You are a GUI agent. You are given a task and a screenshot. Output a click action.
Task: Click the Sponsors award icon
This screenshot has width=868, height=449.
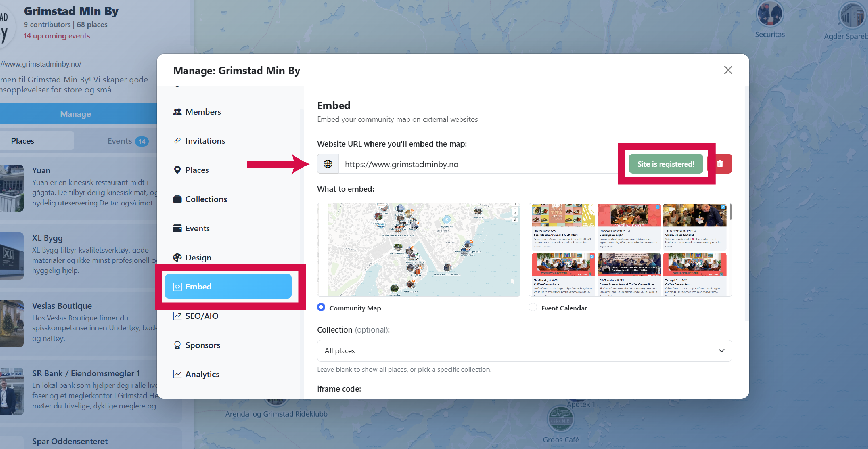click(177, 345)
